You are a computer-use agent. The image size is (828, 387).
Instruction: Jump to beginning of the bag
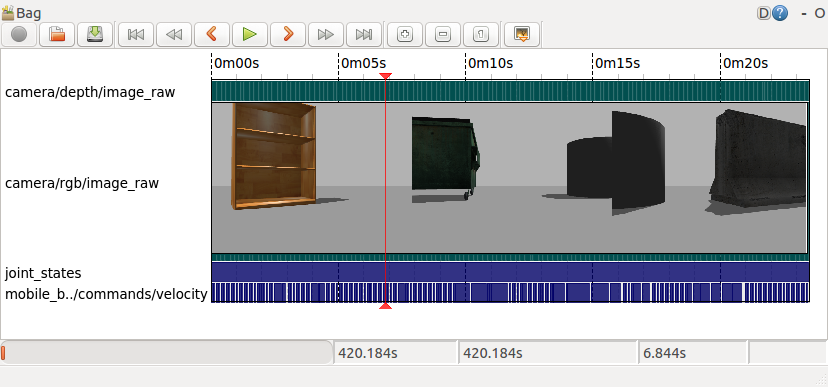tap(136, 35)
